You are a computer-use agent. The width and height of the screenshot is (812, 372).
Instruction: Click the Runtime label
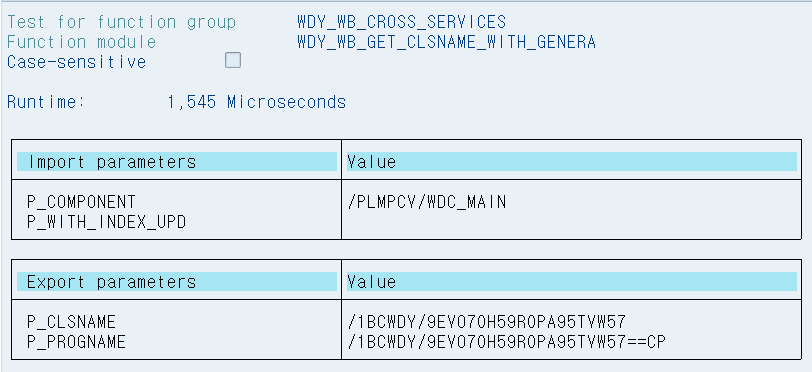[x=46, y=102]
